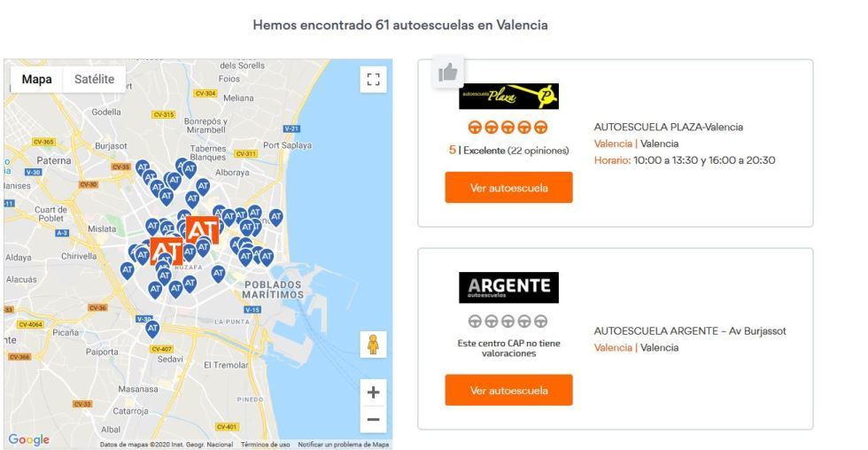Image resolution: width=868 pixels, height=450 pixels.
Task: Select the large orange AT marker near Ruzafa
Action: 167,252
